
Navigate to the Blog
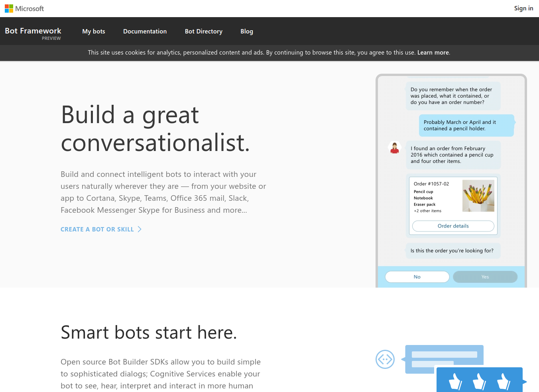(246, 31)
